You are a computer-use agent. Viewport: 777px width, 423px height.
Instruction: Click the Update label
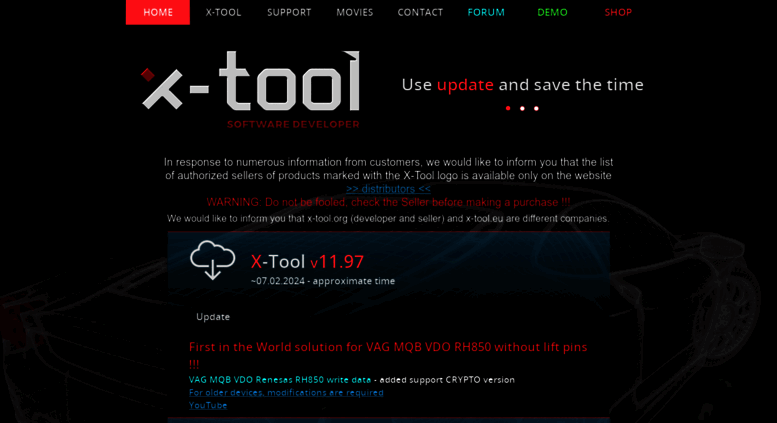213,317
